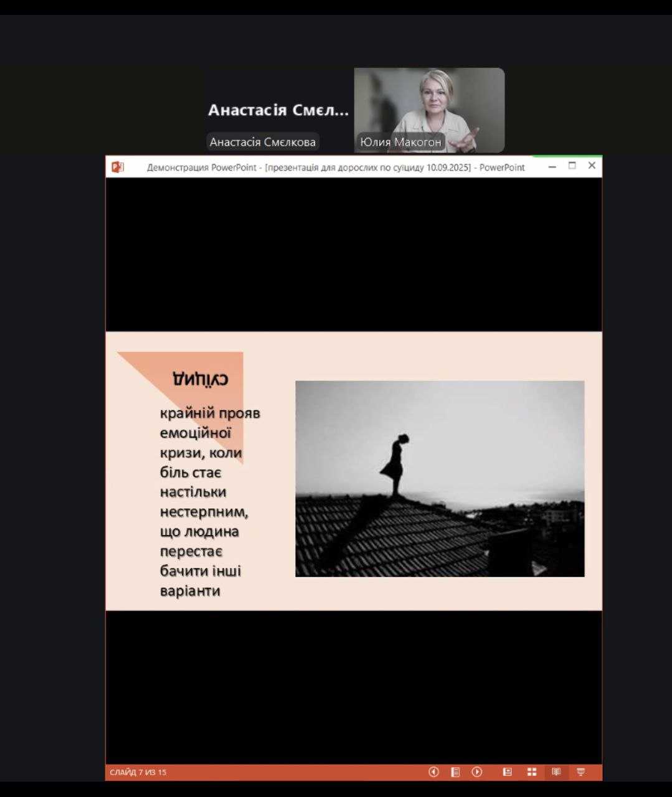Maximize the PowerPoint presentation window
672x797 pixels.
tap(572, 166)
